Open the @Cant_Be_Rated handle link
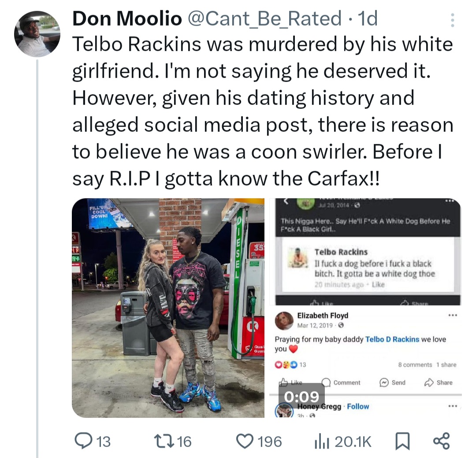The image size is (476, 458). (264, 19)
